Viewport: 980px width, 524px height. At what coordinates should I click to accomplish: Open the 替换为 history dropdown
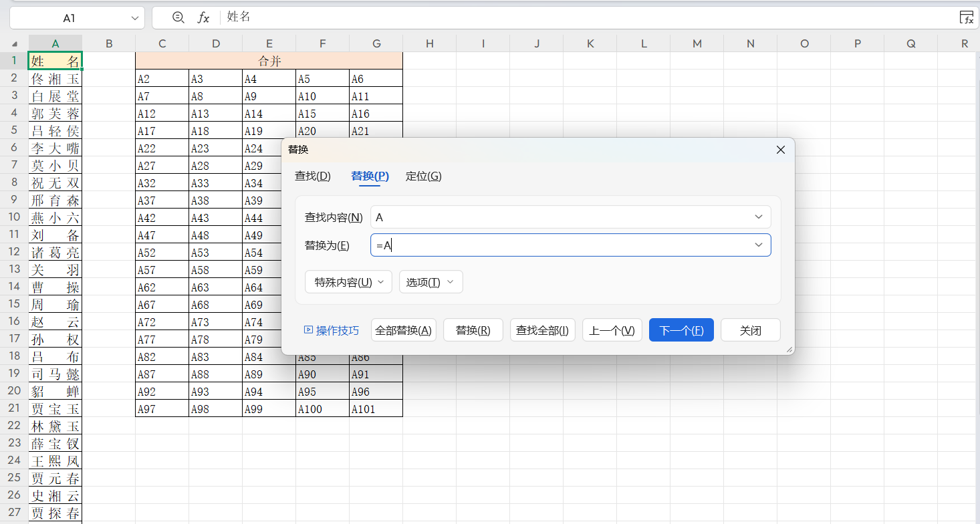(x=758, y=245)
